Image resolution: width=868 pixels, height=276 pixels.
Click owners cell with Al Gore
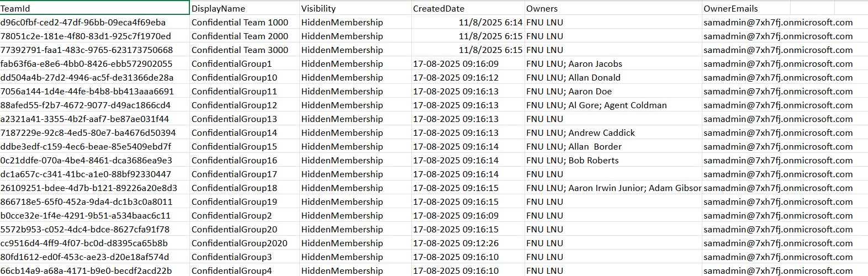pyautogui.click(x=612, y=105)
